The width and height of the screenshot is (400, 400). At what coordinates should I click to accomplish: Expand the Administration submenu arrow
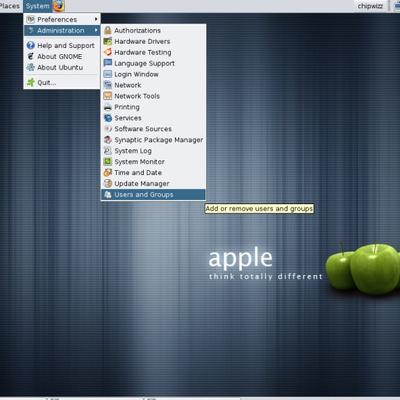pyautogui.click(x=96, y=30)
